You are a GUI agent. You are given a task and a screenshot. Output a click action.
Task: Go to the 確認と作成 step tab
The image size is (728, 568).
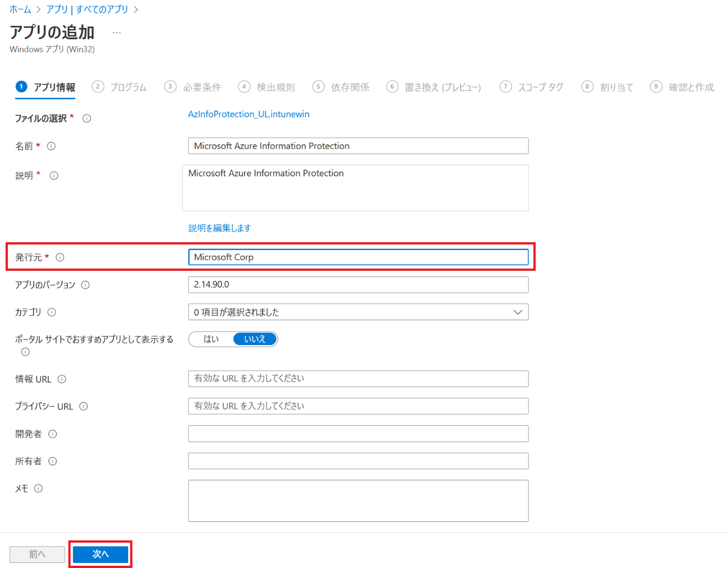(682, 87)
